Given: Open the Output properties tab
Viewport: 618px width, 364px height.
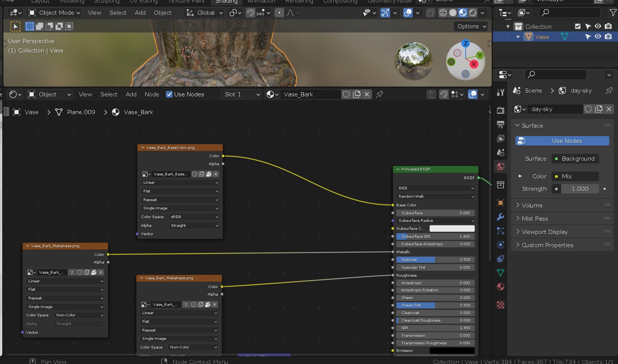Looking at the screenshot, I should click(500, 124).
